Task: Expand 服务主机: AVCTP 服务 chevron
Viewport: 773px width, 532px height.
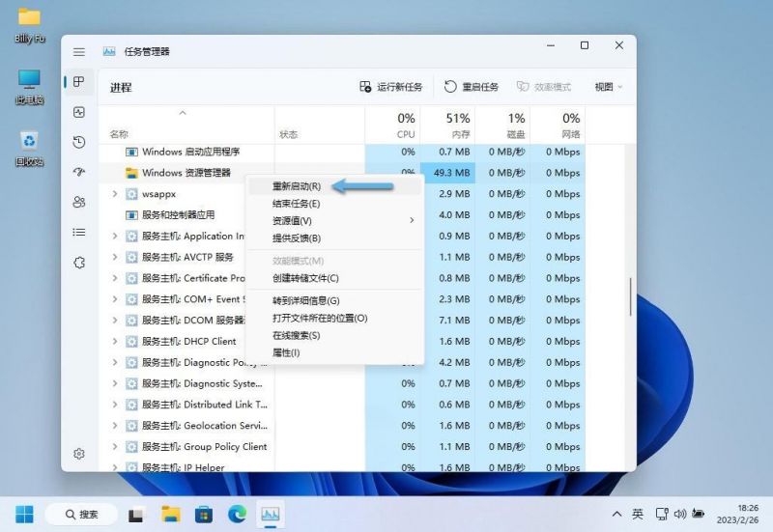Action: pyautogui.click(x=114, y=257)
